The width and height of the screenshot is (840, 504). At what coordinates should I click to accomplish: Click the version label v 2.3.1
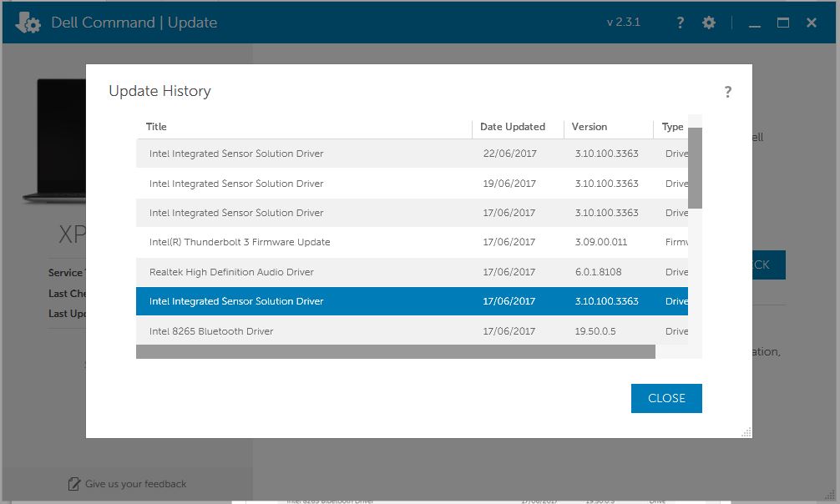point(625,23)
